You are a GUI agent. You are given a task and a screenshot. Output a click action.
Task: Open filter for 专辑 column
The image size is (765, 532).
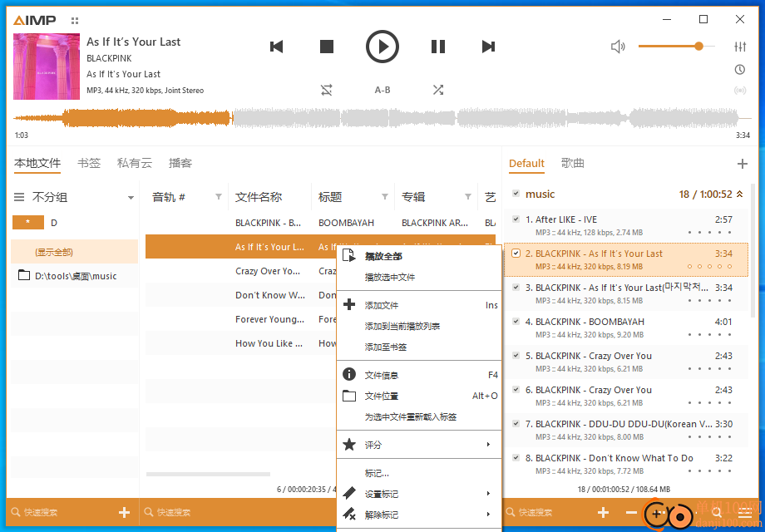pos(468,197)
